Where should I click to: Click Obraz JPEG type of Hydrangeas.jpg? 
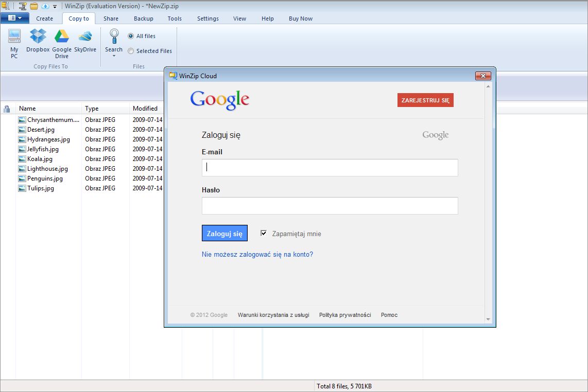click(x=100, y=139)
